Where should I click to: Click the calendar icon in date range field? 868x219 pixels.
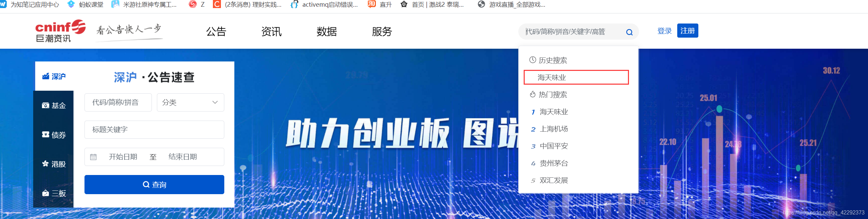point(93,157)
